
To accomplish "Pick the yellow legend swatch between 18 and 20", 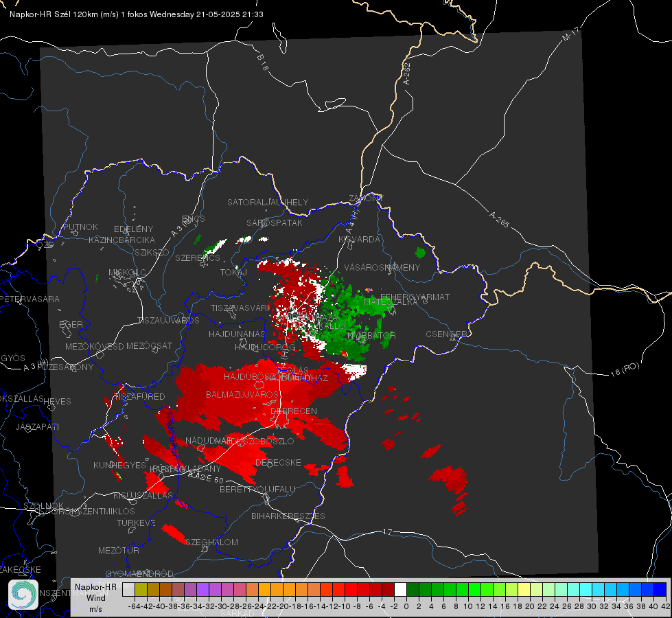I will click(x=524, y=589).
